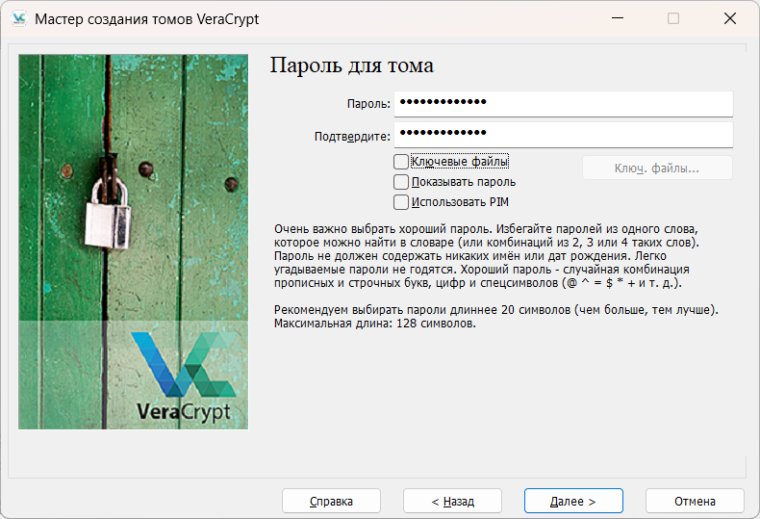
Task: Toggle the Показывать пароль checkbox
Action: click(x=401, y=182)
